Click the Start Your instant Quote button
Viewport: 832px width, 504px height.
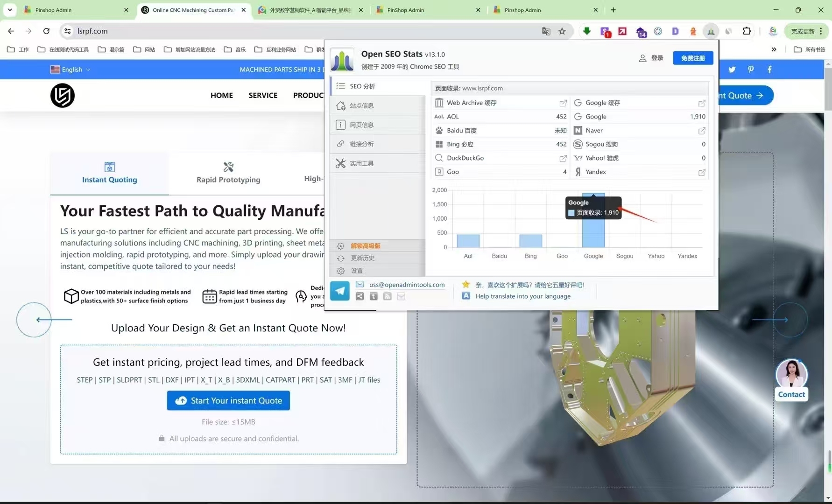click(x=228, y=400)
